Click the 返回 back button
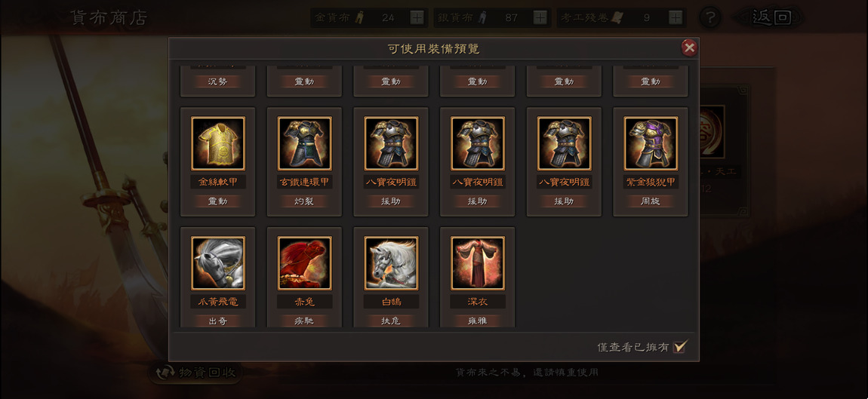 (768, 17)
